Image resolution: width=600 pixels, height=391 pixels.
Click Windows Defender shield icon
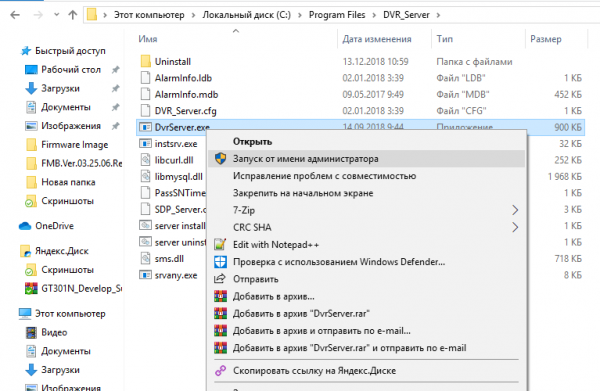[220, 262]
